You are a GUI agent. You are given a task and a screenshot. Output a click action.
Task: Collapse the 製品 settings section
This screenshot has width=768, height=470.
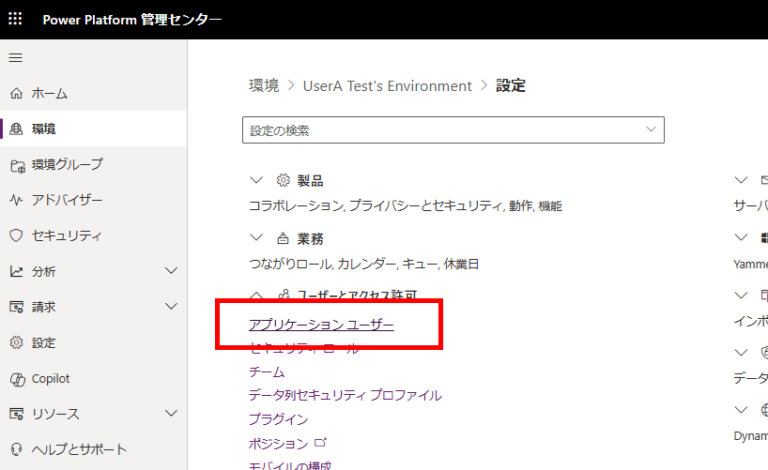[x=256, y=181]
